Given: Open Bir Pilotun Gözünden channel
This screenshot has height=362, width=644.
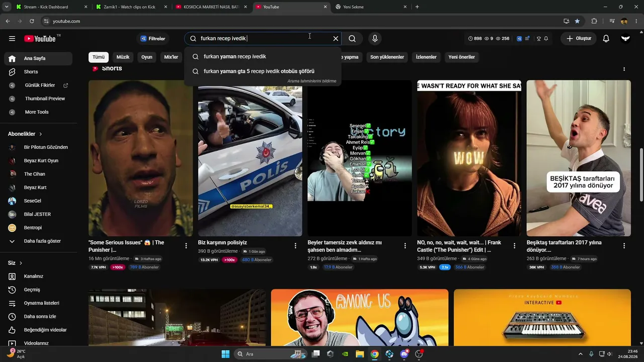Looking at the screenshot, I should [x=38, y=147].
